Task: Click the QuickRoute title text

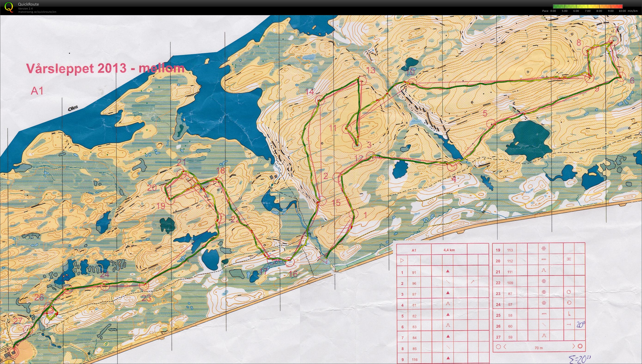Action: pyautogui.click(x=29, y=4)
